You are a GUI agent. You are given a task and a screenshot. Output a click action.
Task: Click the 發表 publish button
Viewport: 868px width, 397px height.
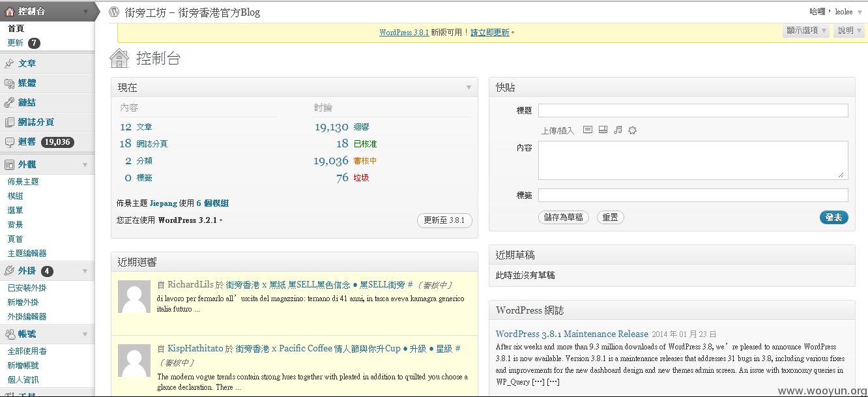click(833, 218)
